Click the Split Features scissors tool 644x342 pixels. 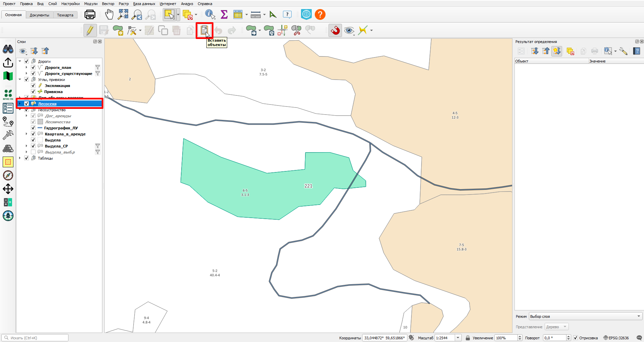click(296, 31)
